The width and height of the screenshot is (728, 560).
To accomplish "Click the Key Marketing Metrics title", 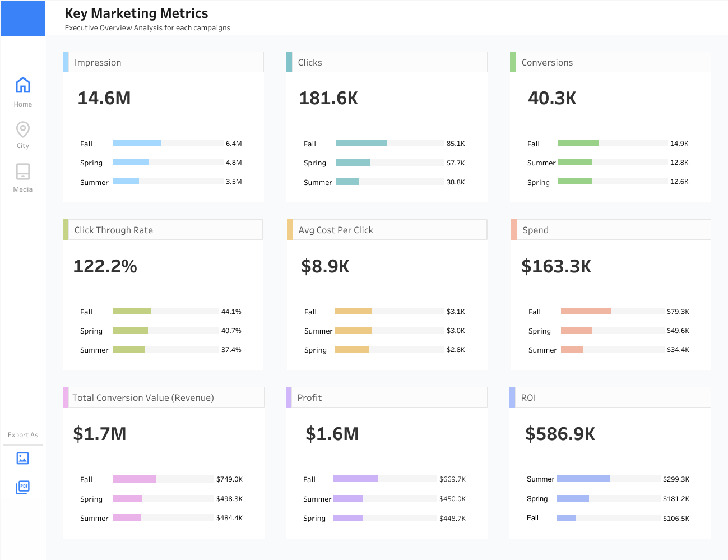I will click(136, 13).
